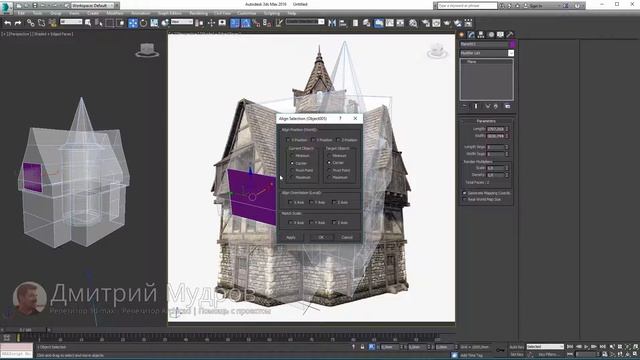Click Apply in the Align Selection dialog
The width and height of the screenshot is (640, 360).
(291, 237)
